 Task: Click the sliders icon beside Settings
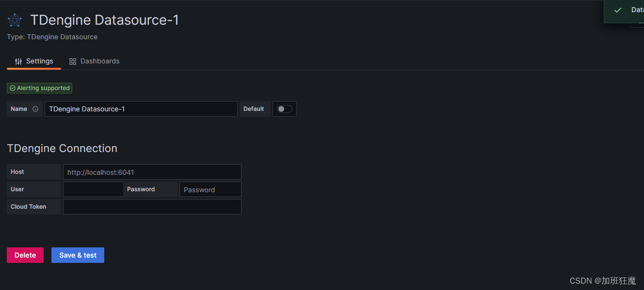coord(18,61)
